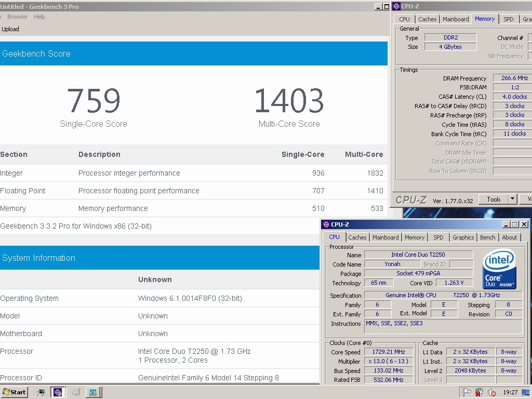Click the first taskbar monitor icon
The image size is (532, 399).
click(x=41, y=393)
